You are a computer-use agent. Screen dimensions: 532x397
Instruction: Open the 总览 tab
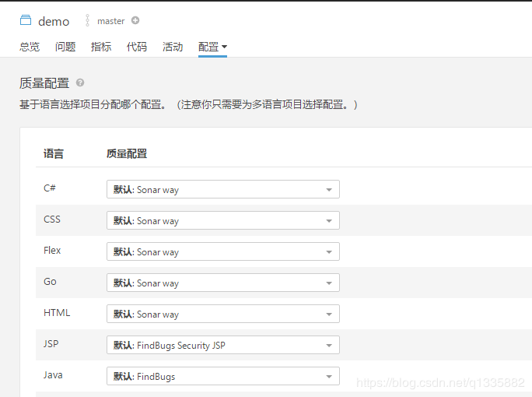click(30, 47)
